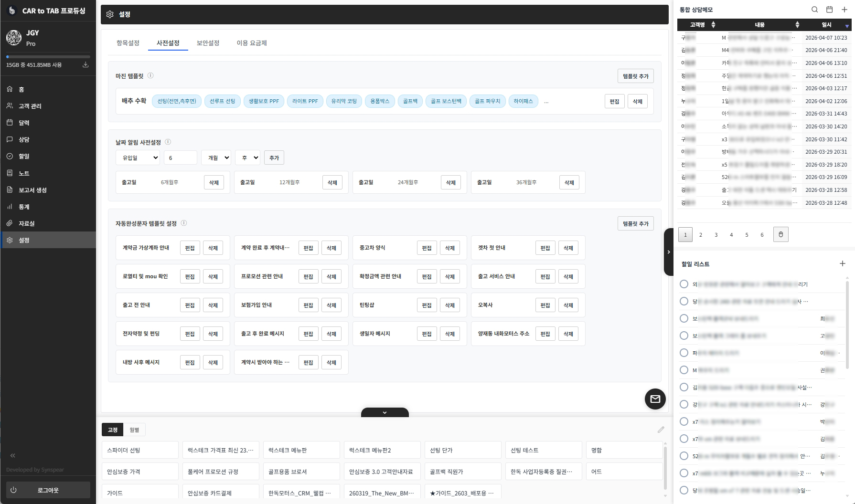This screenshot has height=504, width=855.
Task: Click the info icon next to 마진 템플릿
Action: 150,75
